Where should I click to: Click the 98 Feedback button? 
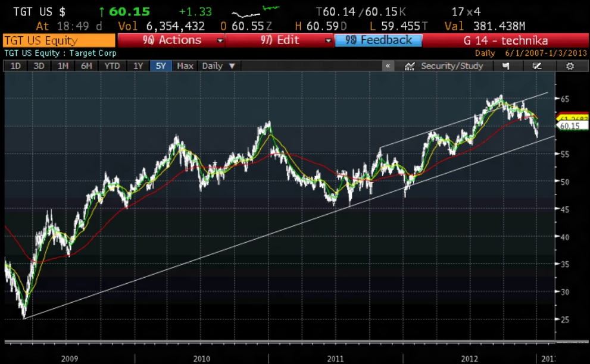click(x=379, y=40)
